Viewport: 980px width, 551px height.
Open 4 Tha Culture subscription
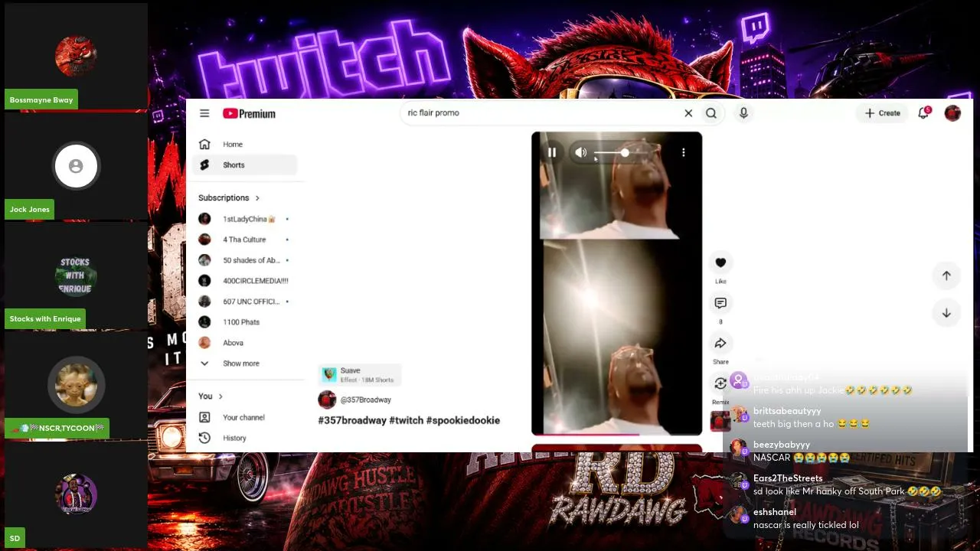247,240
